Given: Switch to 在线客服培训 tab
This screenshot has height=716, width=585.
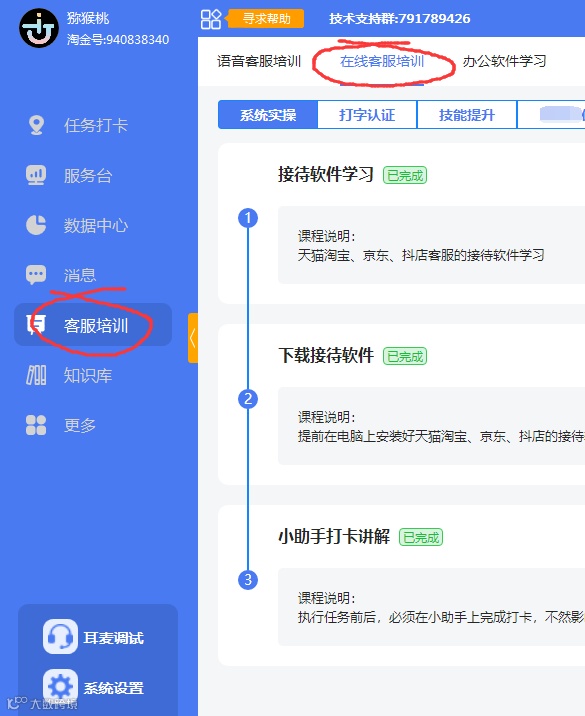Looking at the screenshot, I should [382, 61].
